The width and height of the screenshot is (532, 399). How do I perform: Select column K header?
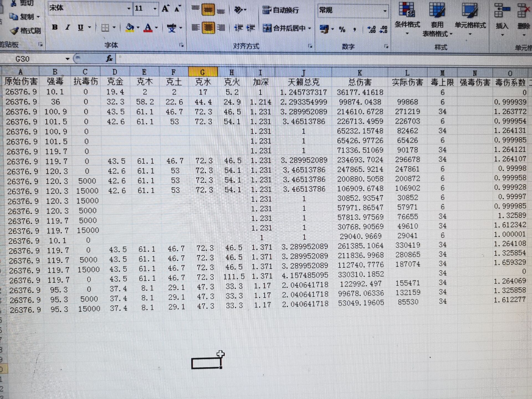point(360,73)
